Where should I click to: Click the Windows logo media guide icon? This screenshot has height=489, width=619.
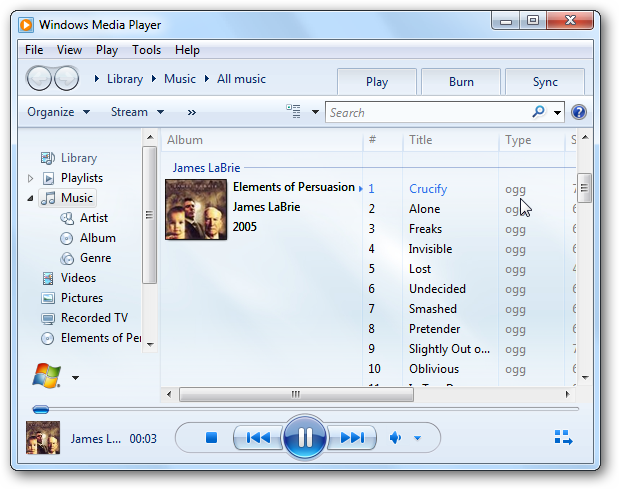click(47, 376)
